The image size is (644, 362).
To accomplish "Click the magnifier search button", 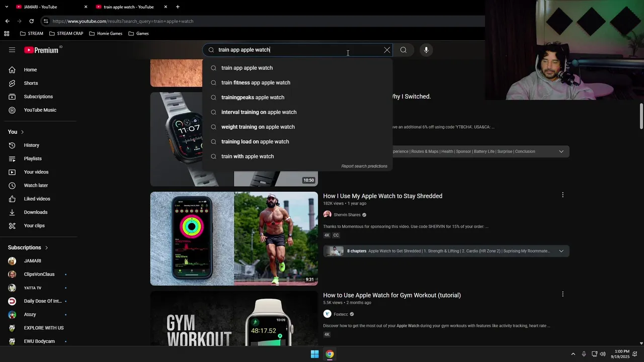I will point(403,50).
